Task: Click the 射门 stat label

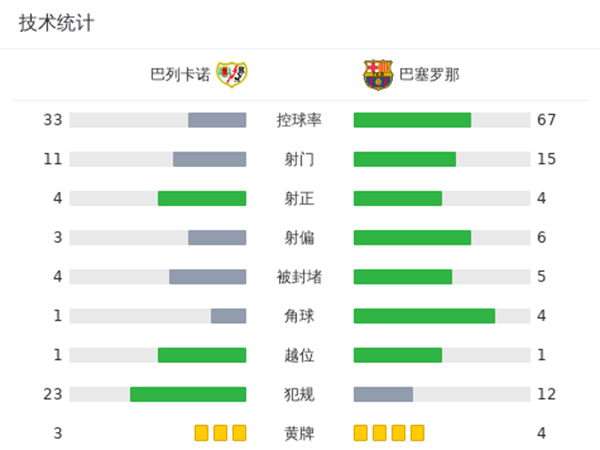Action: click(x=299, y=159)
